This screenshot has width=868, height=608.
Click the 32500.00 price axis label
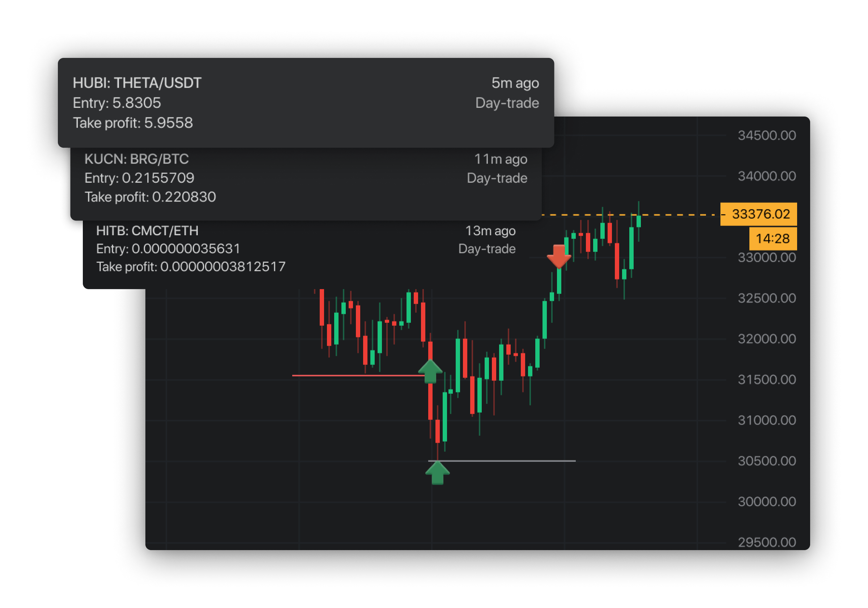[x=767, y=298]
